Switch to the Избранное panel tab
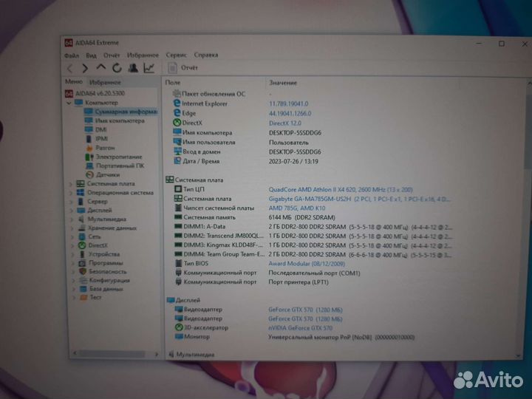 (x=105, y=82)
